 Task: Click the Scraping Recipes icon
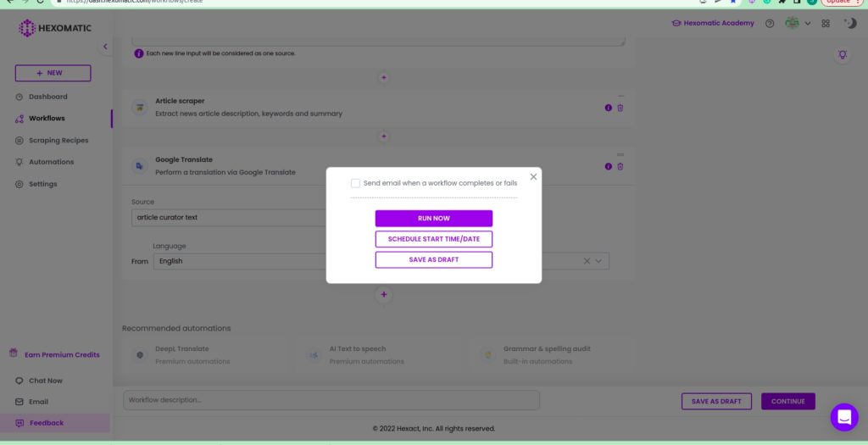19,141
